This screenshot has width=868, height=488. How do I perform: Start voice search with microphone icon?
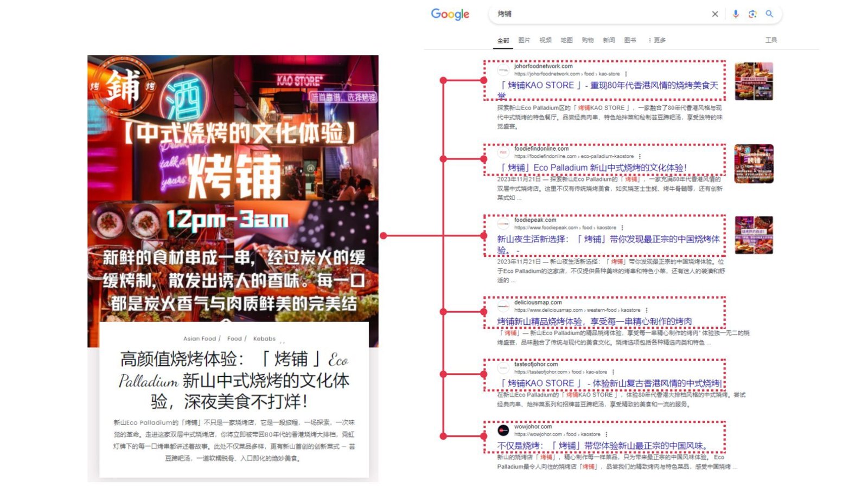click(736, 14)
